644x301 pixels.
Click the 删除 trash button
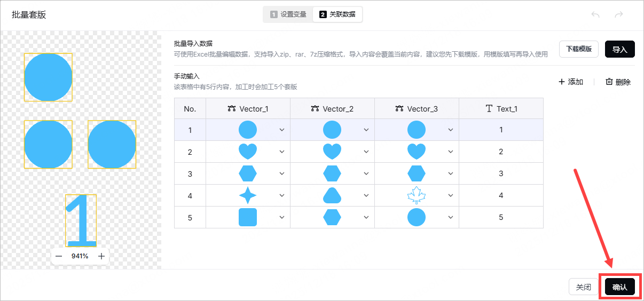point(618,82)
